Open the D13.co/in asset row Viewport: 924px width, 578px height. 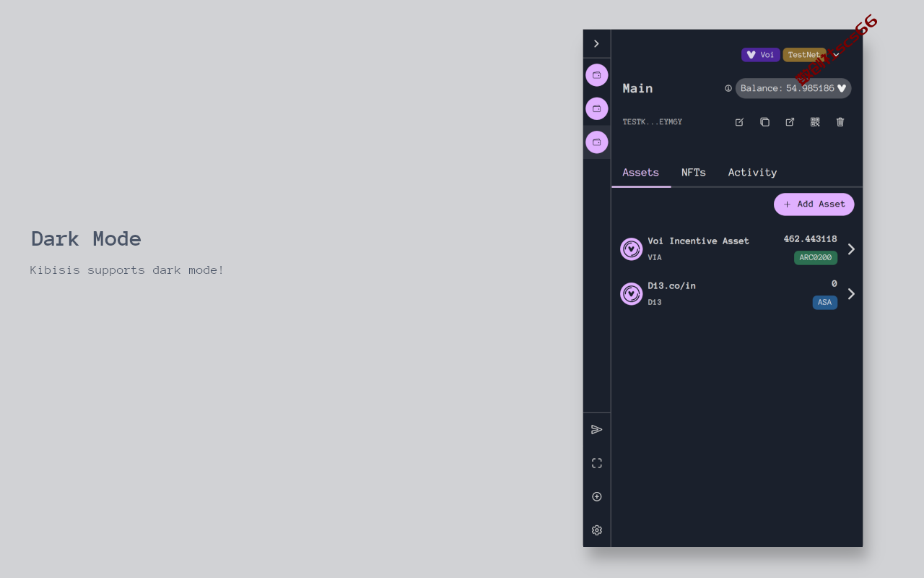click(737, 294)
